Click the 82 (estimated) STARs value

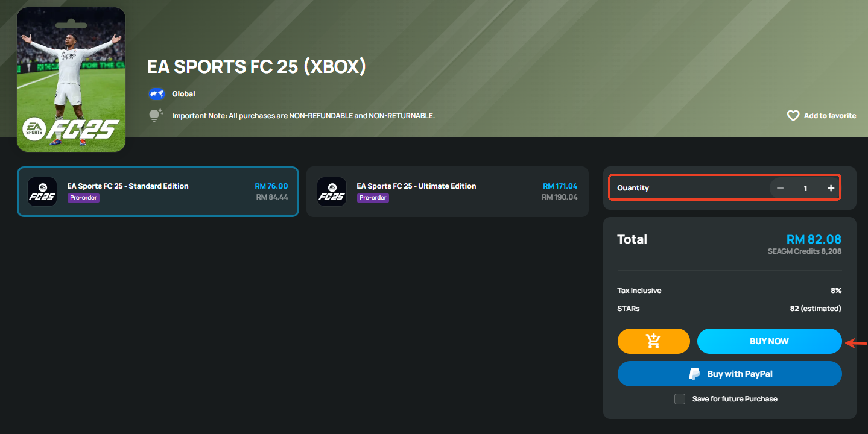point(816,309)
